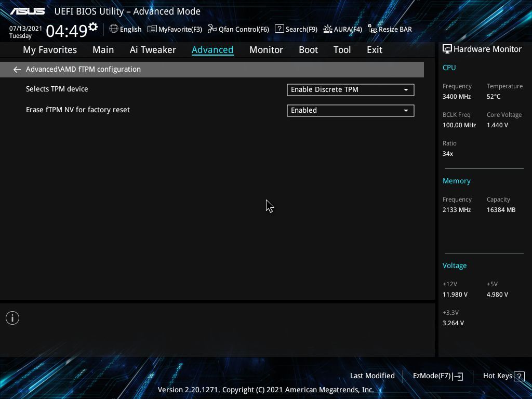The image size is (532, 399).
Task: Click the CPU section heading
Action: point(449,68)
